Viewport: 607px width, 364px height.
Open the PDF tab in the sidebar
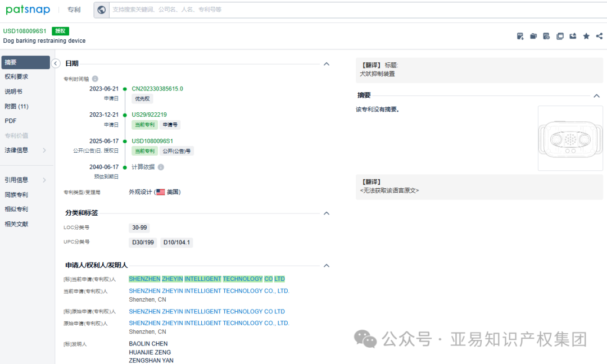pyautogui.click(x=11, y=121)
